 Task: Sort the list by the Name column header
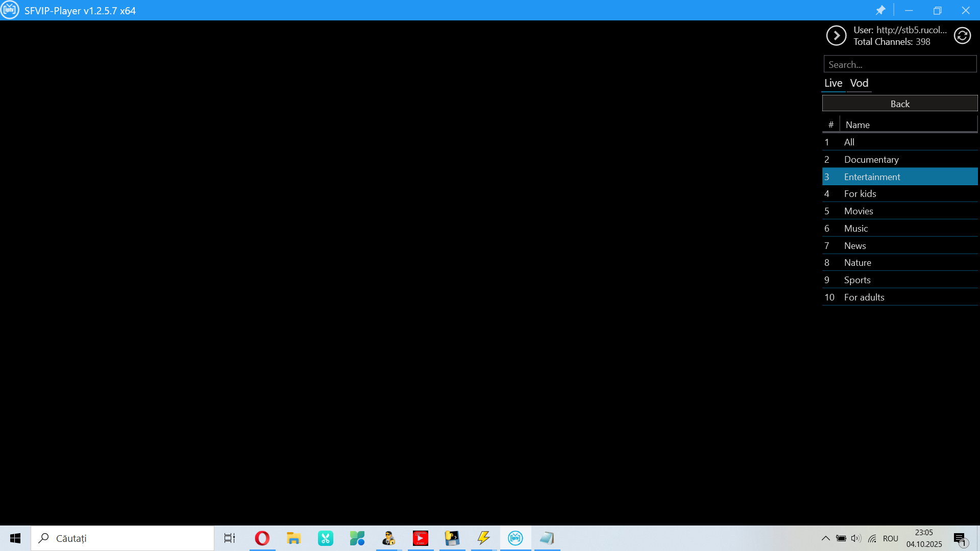tap(857, 125)
